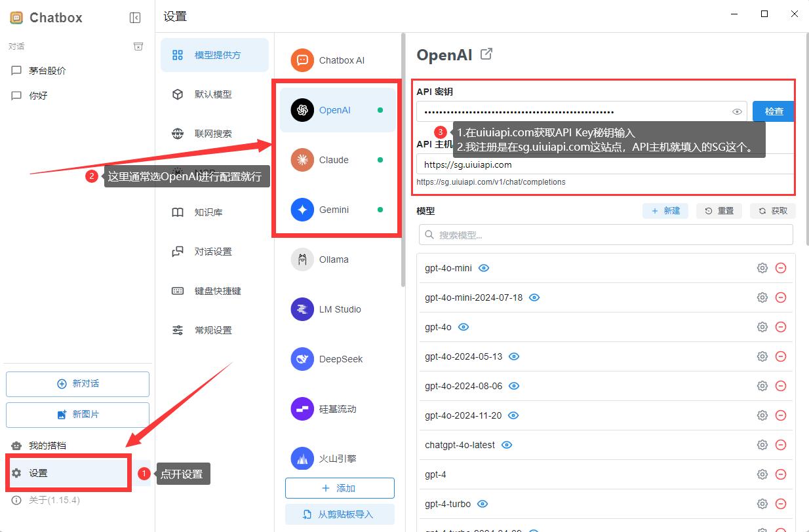Edit the API host field sg.uiuiapi.com
This screenshot has height=532, width=809.
tap(606, 164)
